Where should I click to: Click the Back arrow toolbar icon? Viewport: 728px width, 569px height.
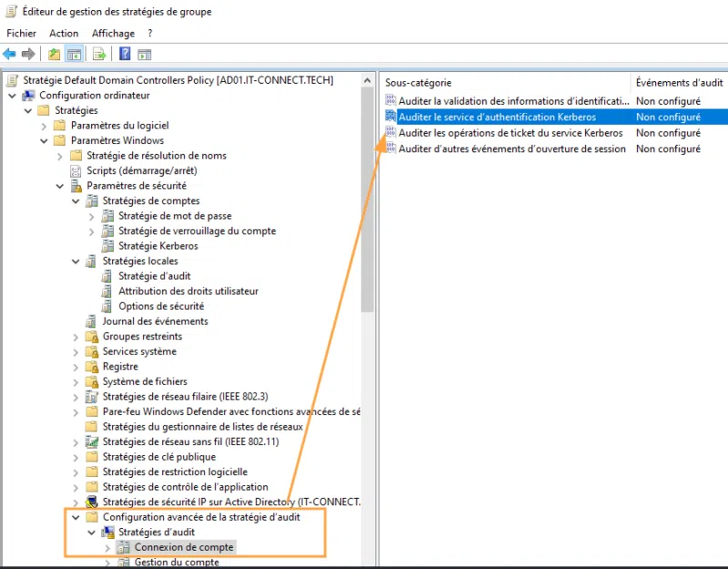coord(9,54)
